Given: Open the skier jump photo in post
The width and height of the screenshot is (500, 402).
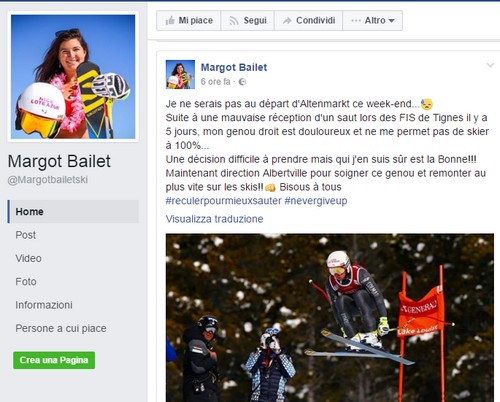Looking at the screenshot, I should 330,318.
